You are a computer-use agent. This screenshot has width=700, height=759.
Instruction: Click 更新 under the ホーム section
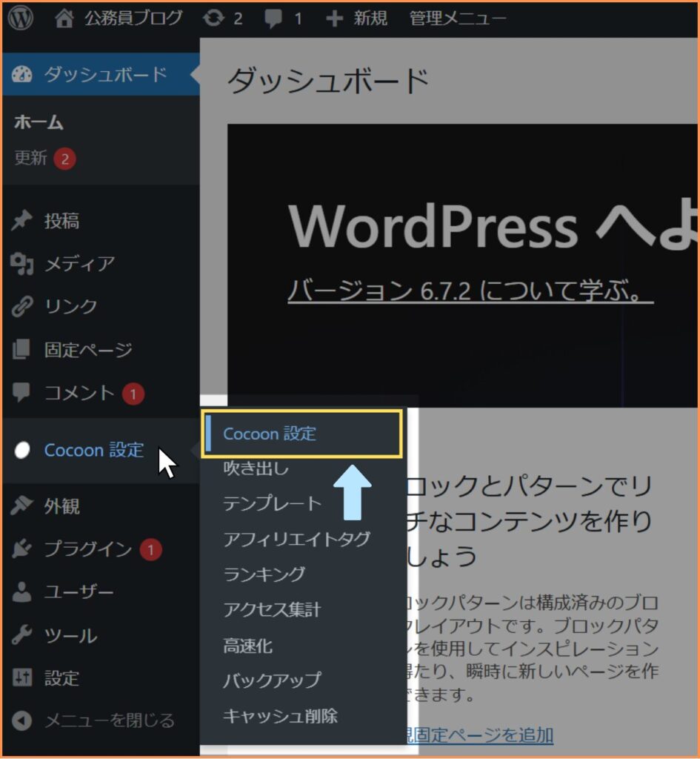coord(31,158)
